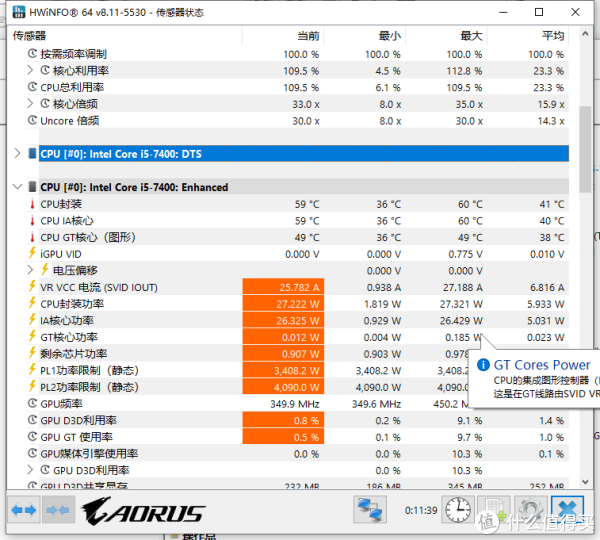Click the 349.9 MHz GPU frequency value
This screenshot has width=600, height=540.
pos(295,404)
